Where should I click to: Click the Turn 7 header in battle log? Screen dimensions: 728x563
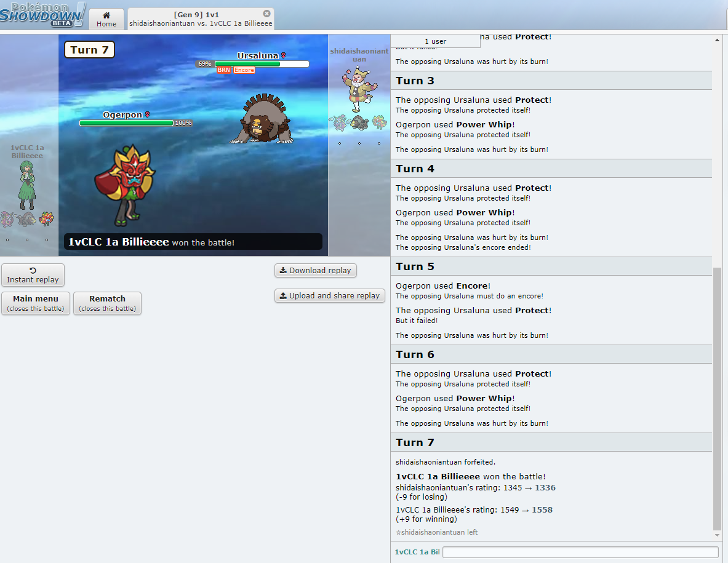[551, 443]
